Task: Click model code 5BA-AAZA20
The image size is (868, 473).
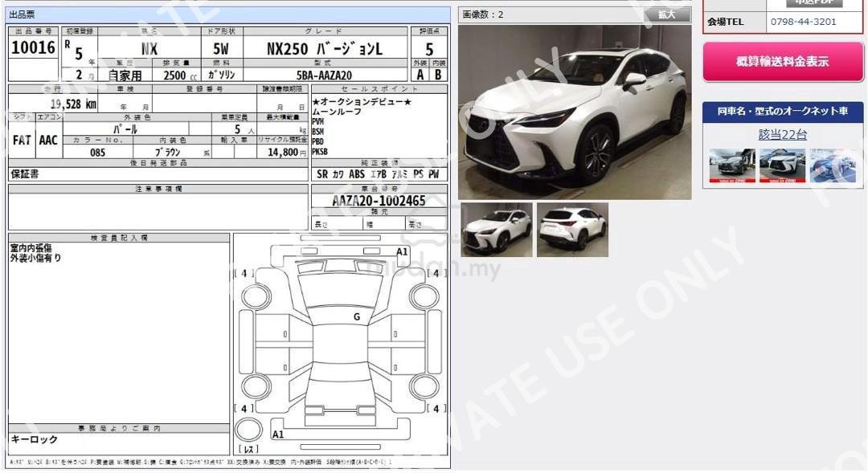Action: click(x=324, y=75)
